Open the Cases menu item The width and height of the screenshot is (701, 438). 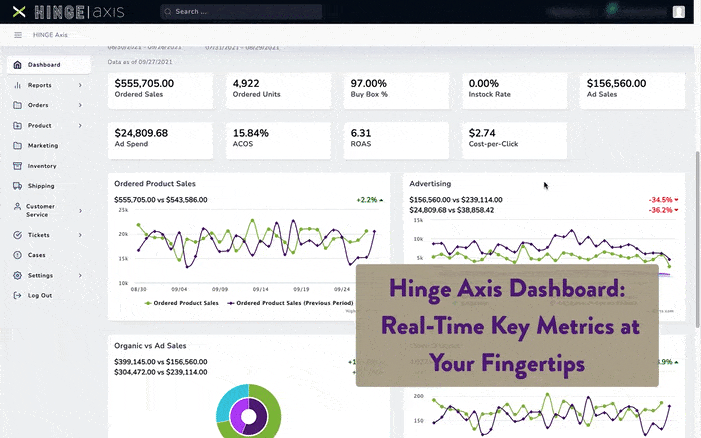49,255
